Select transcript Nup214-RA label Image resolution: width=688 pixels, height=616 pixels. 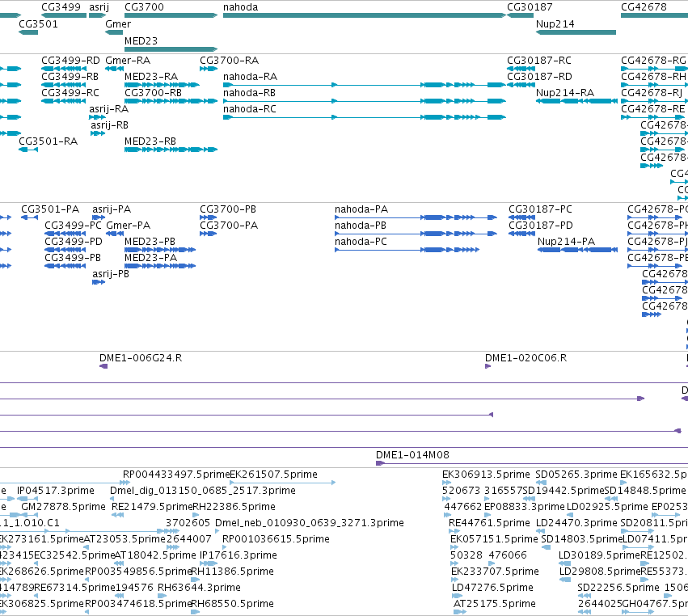565,93
